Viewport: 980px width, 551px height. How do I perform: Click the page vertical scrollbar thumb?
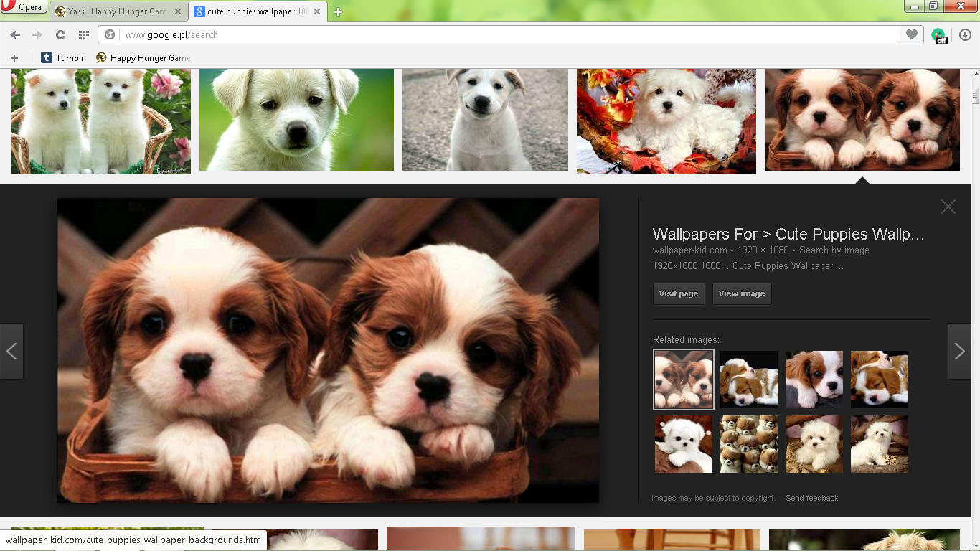click(976, 96)
